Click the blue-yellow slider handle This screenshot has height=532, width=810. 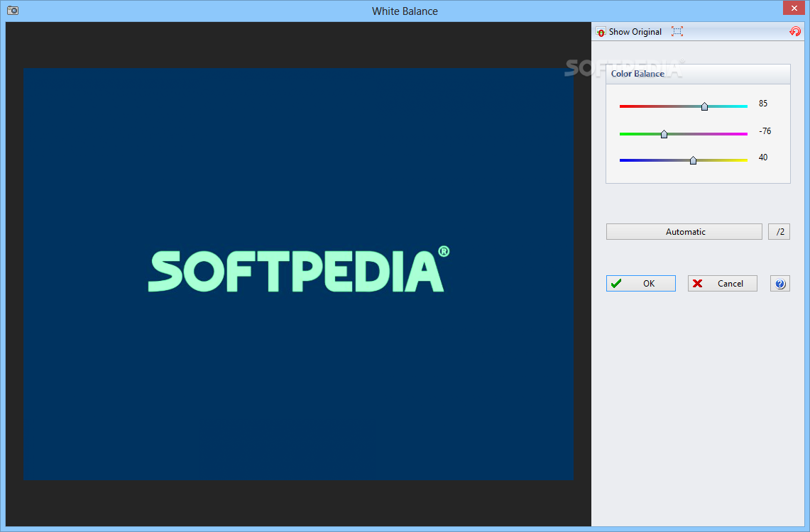pos(694,160)
